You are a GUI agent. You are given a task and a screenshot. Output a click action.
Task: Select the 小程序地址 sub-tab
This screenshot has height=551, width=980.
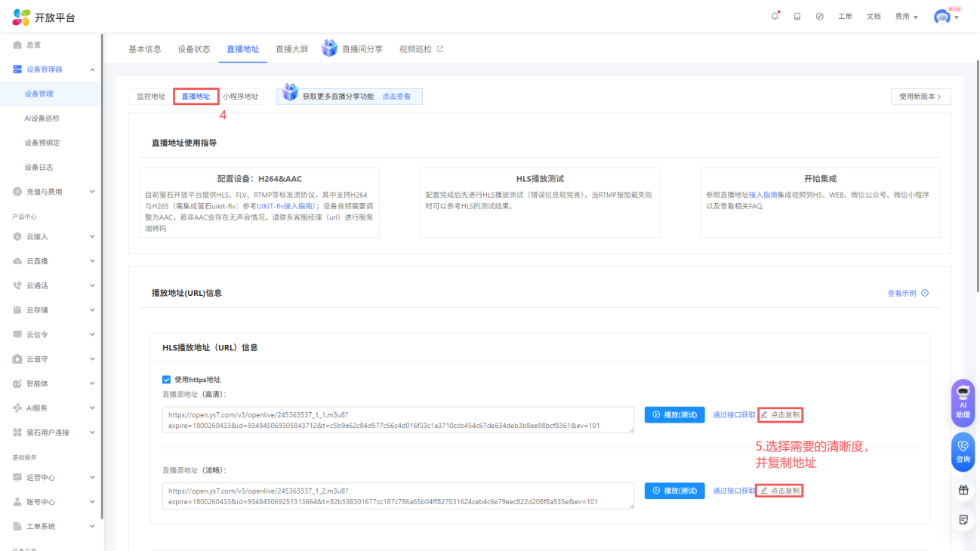tap(240, 97)
